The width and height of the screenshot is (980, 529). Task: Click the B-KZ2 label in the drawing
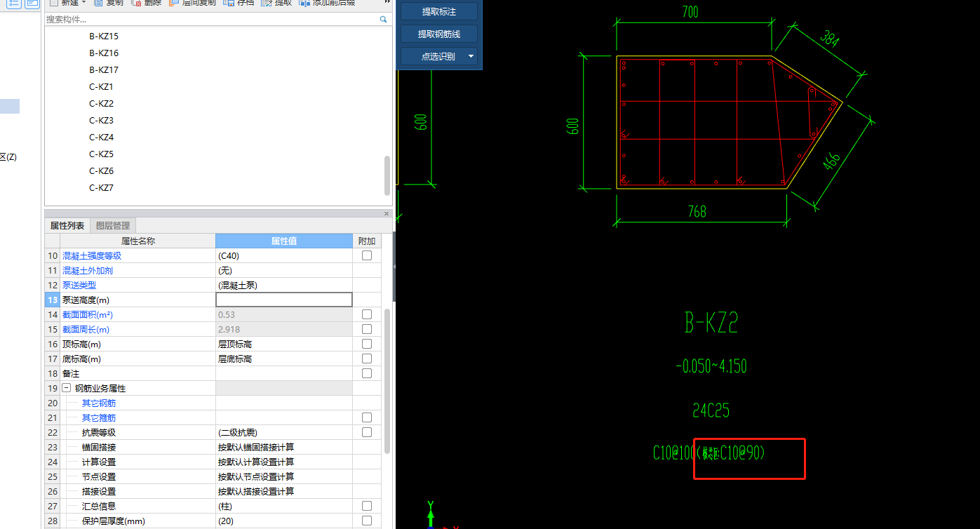pos(711,322)
